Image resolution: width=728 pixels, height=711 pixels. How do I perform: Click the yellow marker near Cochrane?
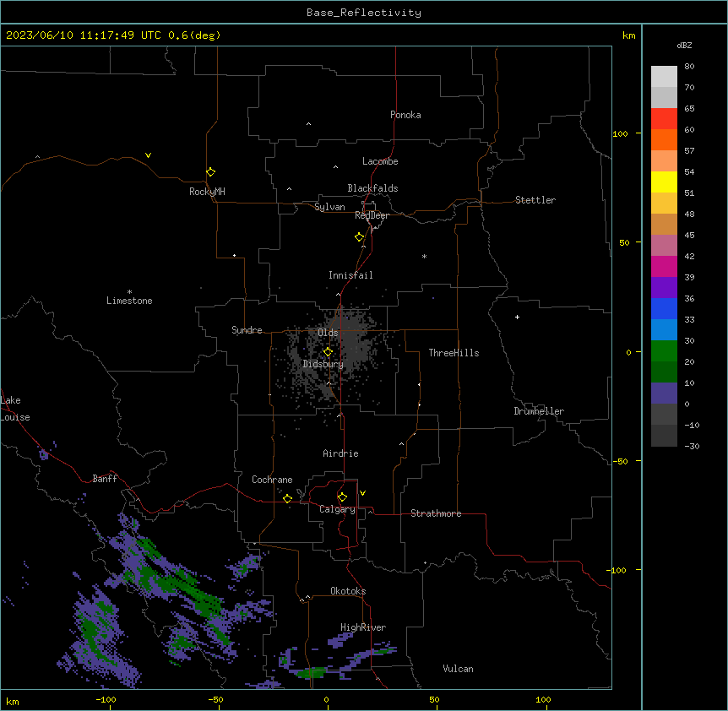pyautogui.click(x=287, y=498)
